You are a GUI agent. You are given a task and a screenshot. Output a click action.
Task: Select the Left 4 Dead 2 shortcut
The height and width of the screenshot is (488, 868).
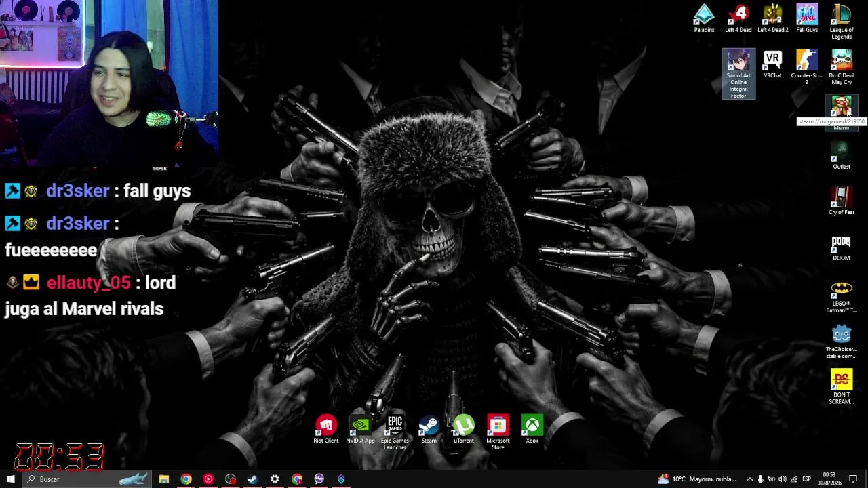[772, 19]
